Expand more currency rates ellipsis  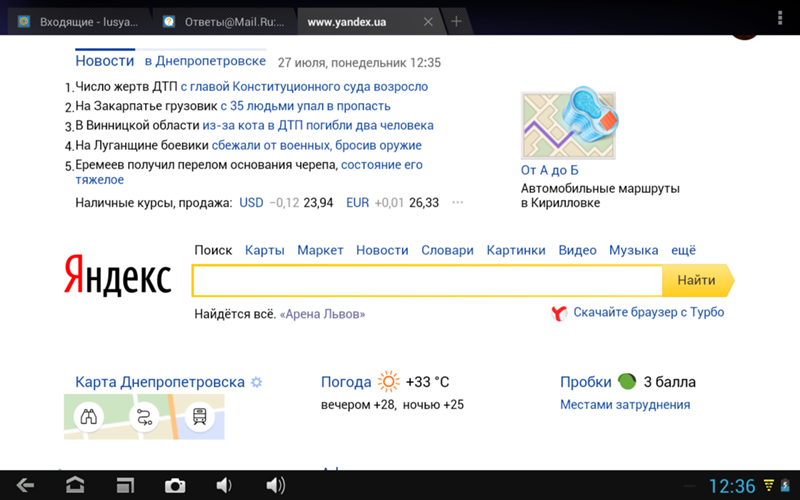pyautogui.click(x=458, y=203)
